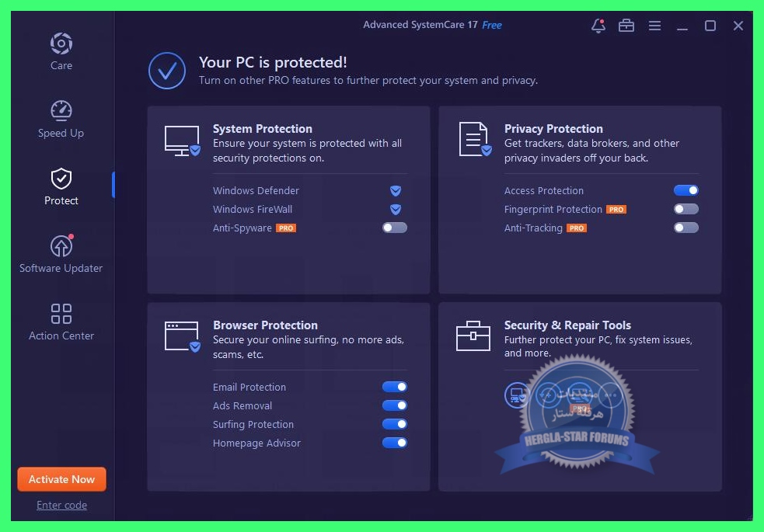Open the restore tool icon in Security & Repair Tools
The width and height of the screenshot is (764, 532).
pos(548,395)
